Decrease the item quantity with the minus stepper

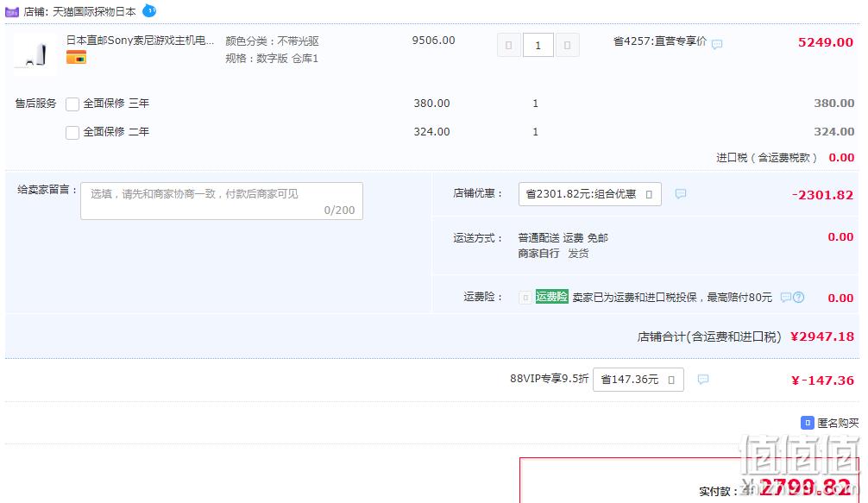[508, 46]
